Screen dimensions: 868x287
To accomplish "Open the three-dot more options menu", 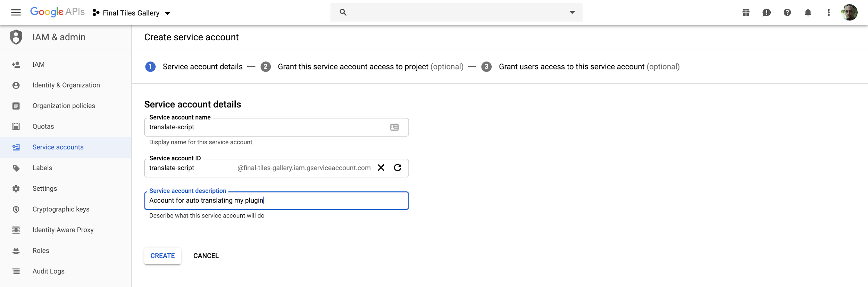I will tap(828, 13).
